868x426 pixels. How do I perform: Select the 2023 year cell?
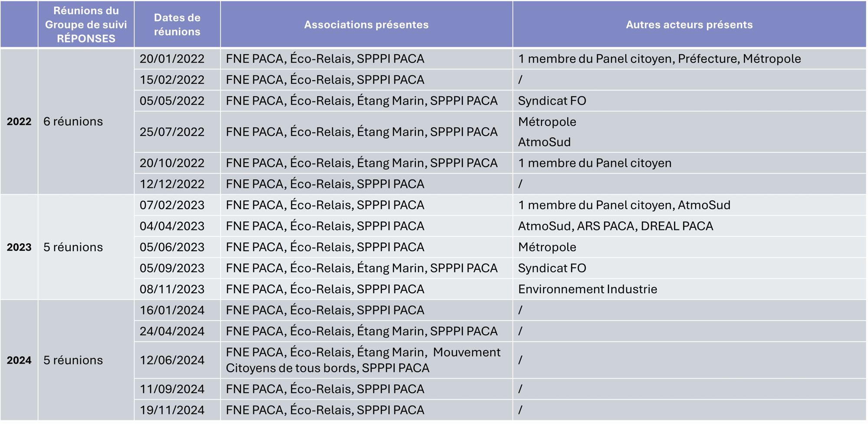[19, 247]
